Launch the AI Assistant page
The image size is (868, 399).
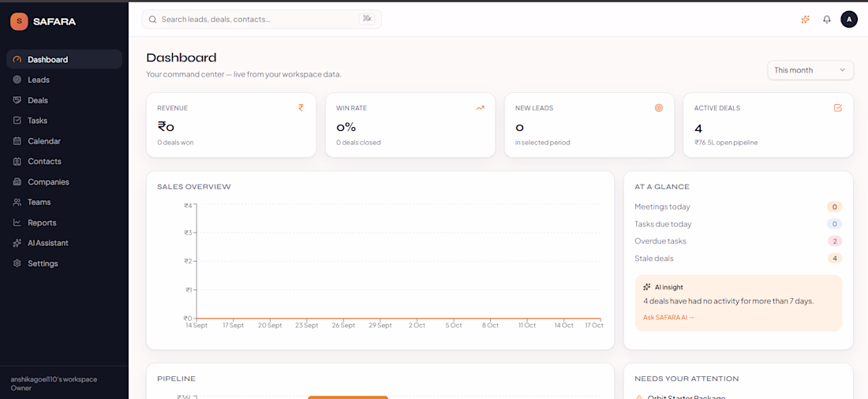pyautogui.click(x=64, y=243)
